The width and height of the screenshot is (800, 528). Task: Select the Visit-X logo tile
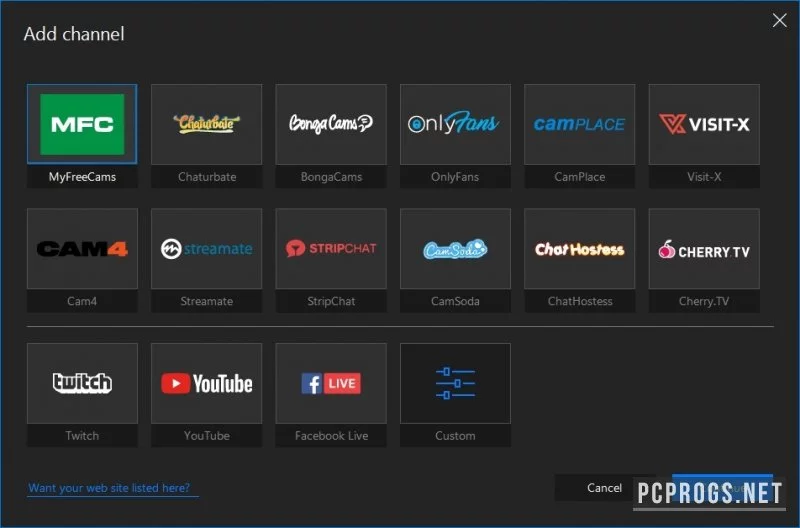[704, 124]
